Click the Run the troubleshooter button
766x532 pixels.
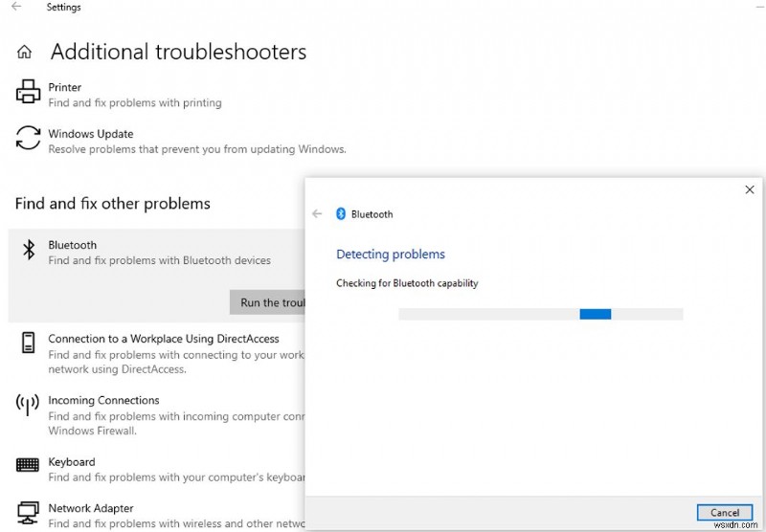267,302
